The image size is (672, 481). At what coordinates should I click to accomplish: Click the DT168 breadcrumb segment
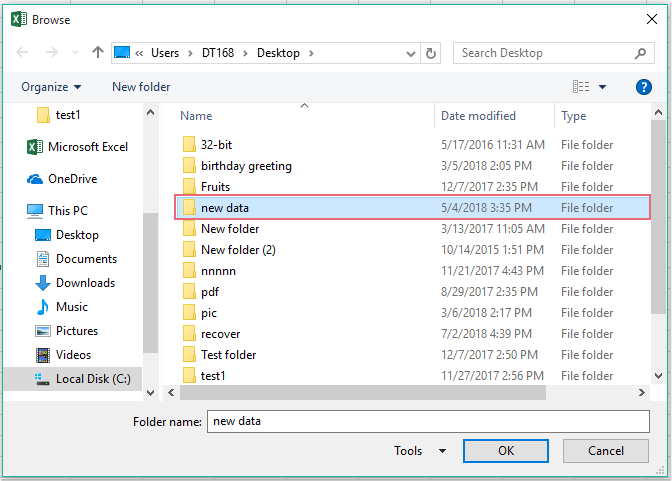218,53
